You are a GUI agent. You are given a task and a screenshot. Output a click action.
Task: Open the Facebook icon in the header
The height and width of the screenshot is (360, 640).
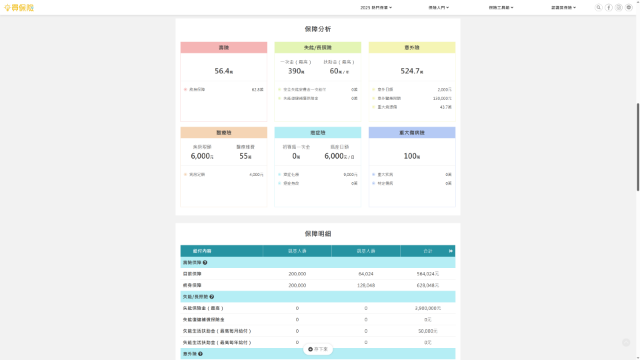pyautogui.click(x=609, y=7)
